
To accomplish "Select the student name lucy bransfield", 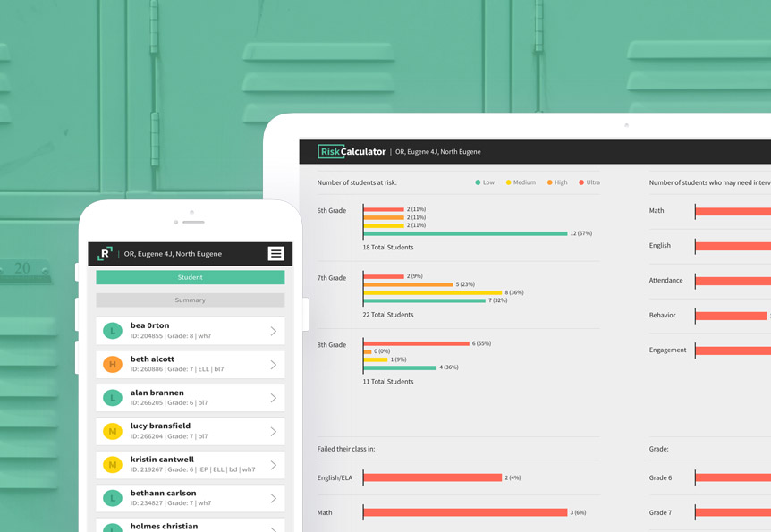I will pos(160,426).
